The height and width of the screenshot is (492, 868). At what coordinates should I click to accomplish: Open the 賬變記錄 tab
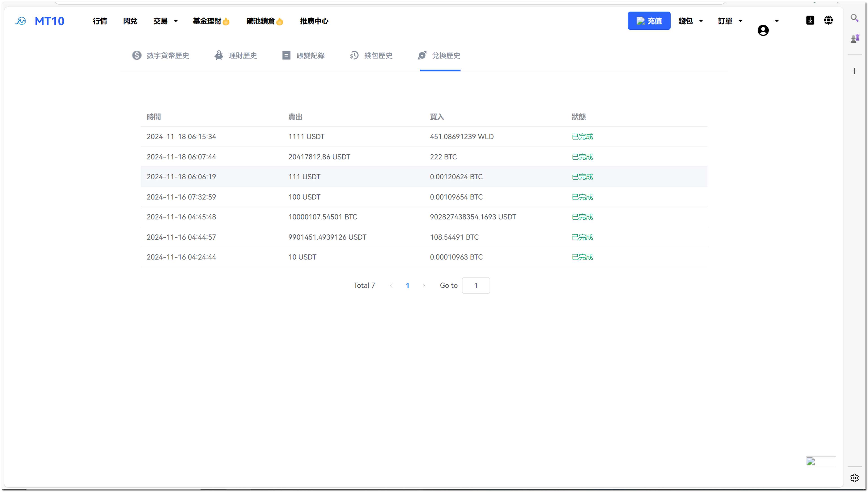point(303,56)
